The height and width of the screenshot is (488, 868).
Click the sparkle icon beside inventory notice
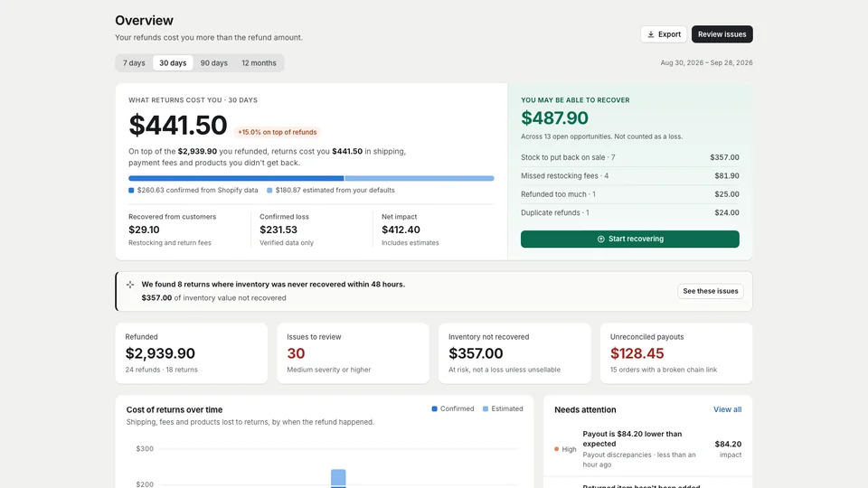(130, 285)
